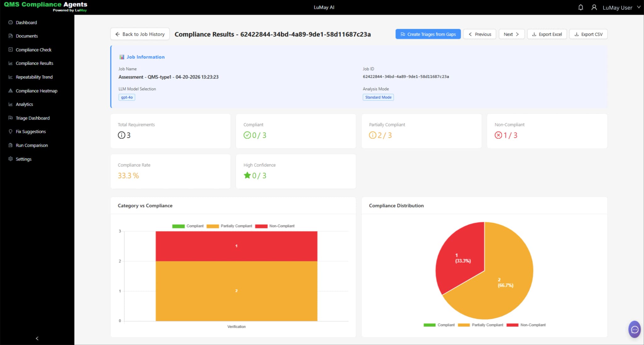Screen dimensions: 644x345
Task: Click red Non-Compliant bar segment
Action: pyautogui.click(x=236, y=246)
